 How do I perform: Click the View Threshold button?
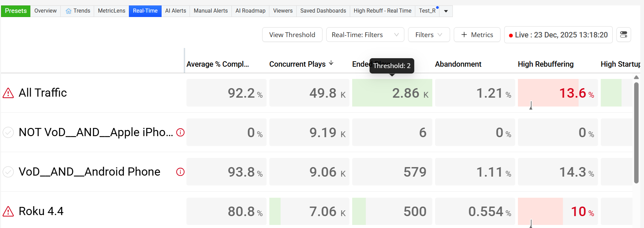click(292, 35)
